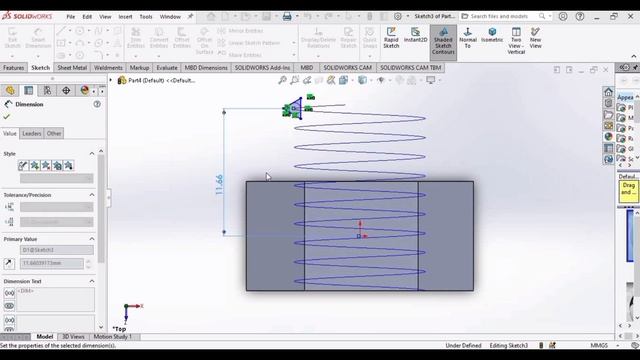Toggle Hide/Show Items eye icon
Image resolution: width=640 pixels, height=360 pixels.
click(x=381, y=80)
